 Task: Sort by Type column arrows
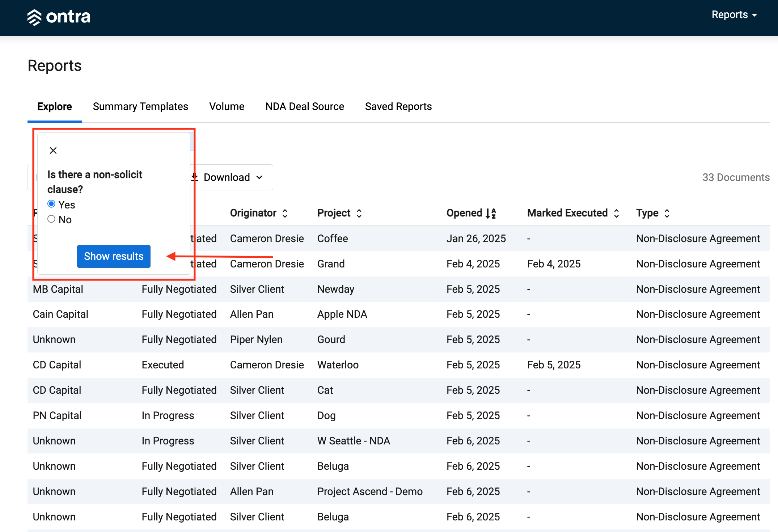(x=667, y=213)
